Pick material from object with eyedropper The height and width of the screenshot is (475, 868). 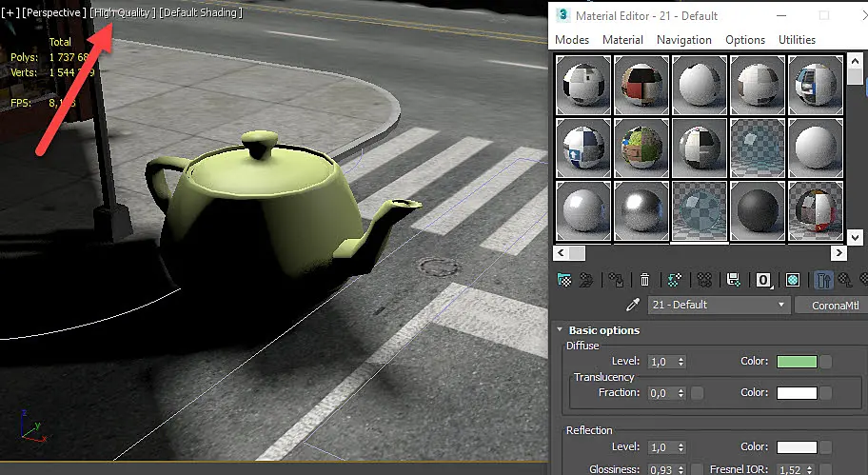point(632,305)
